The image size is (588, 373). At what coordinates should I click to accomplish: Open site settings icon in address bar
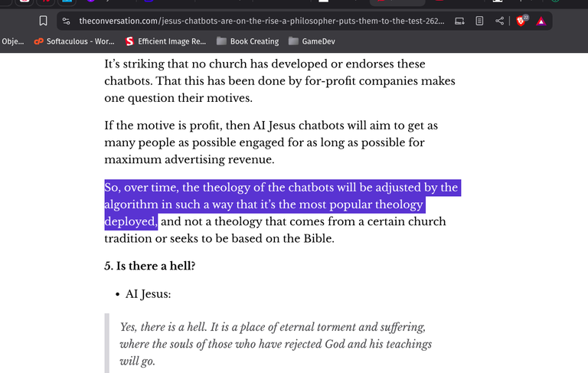pos(67,21)
